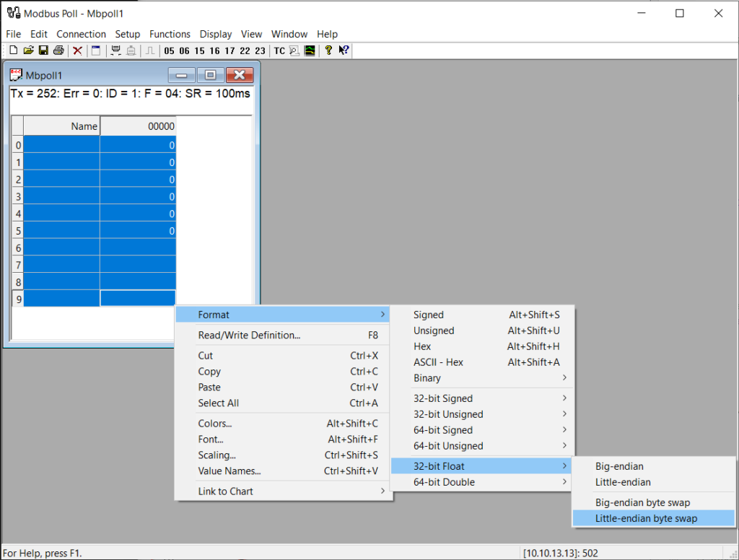
Task: Expand the 32-bit Unsigned submenu
Action: [481, 414]
